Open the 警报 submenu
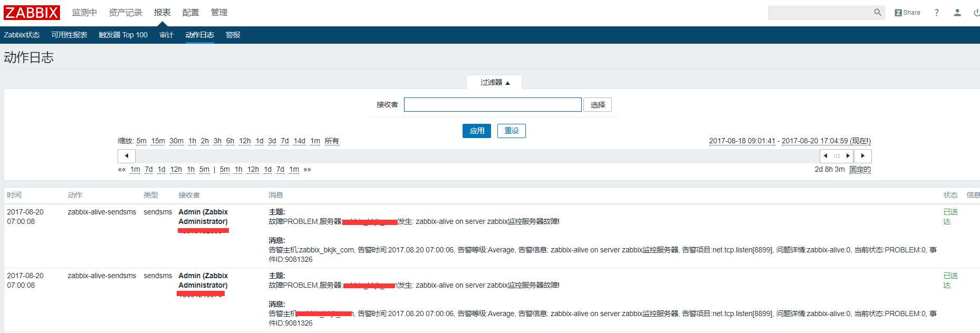Image resolution: width=980 pixels, height=333 pixels. tap(233, 35)
